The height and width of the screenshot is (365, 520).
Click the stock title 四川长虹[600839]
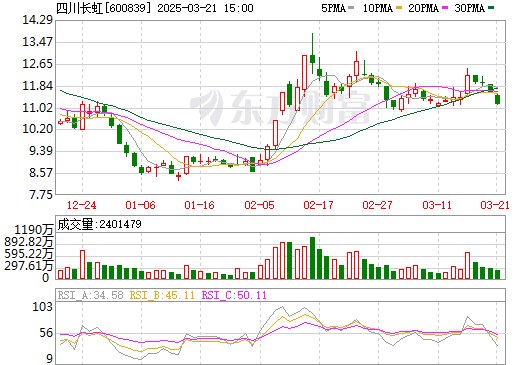104,8
